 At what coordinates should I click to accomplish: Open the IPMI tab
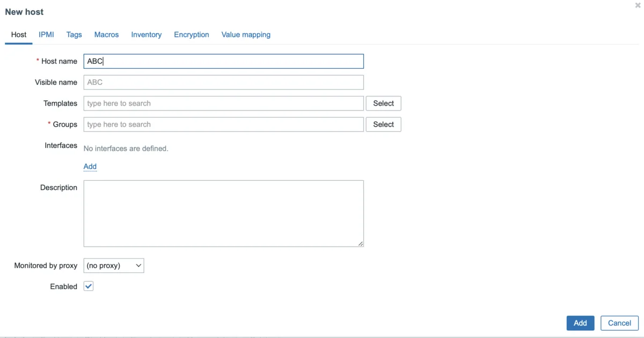(x=46, y=35)
